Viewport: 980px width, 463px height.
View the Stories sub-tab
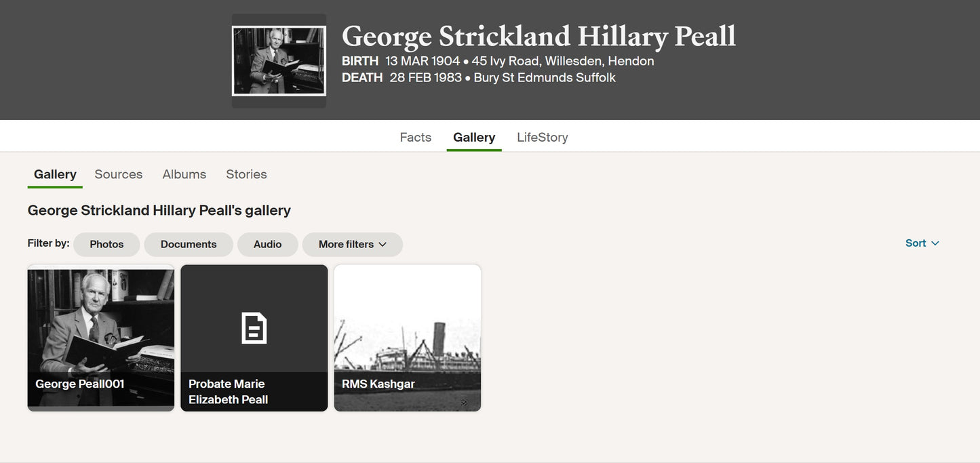tap(246, 174)
